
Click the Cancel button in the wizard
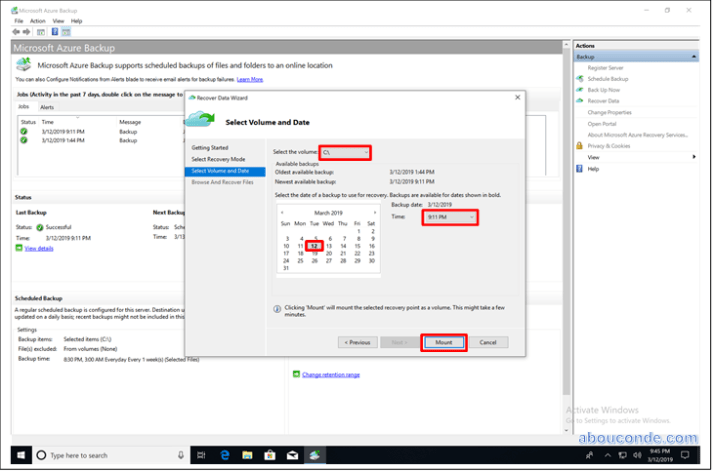[x=488, y=342]
